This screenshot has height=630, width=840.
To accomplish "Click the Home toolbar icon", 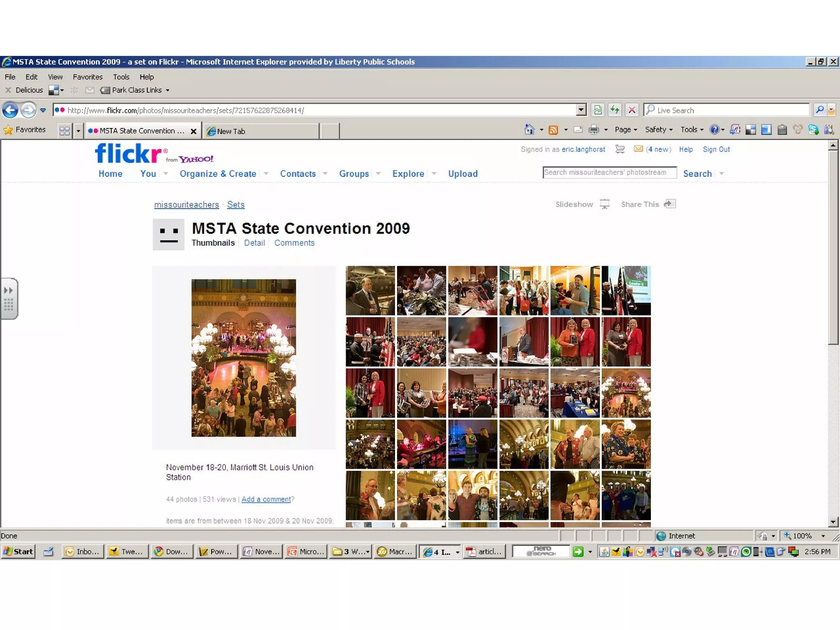I will coord(530,130).
